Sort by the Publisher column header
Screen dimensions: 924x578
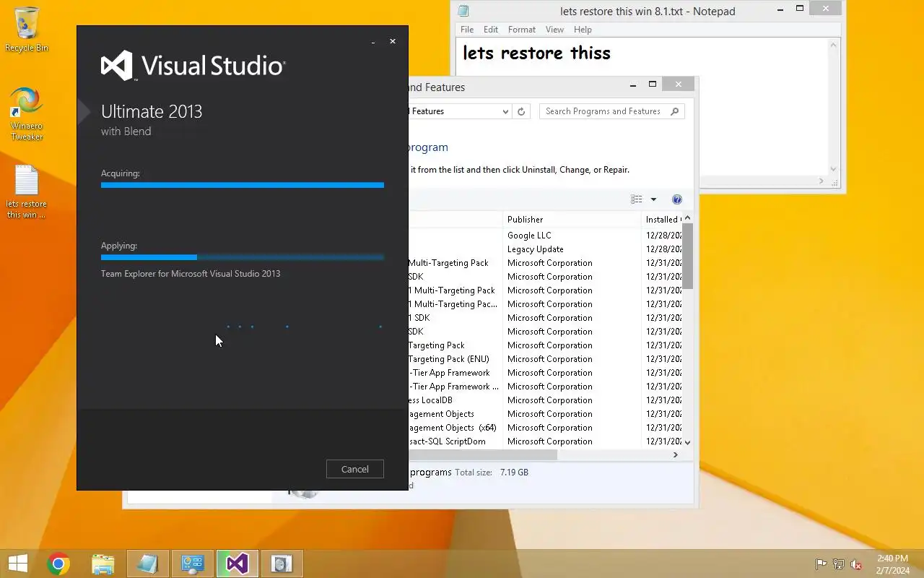click(572, 220)
